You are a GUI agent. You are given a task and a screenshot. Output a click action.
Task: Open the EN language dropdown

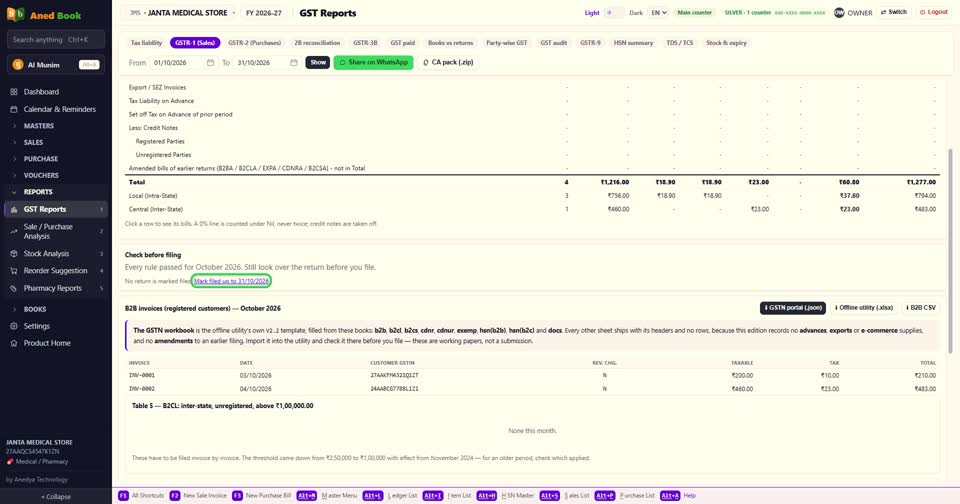[658, 13]
